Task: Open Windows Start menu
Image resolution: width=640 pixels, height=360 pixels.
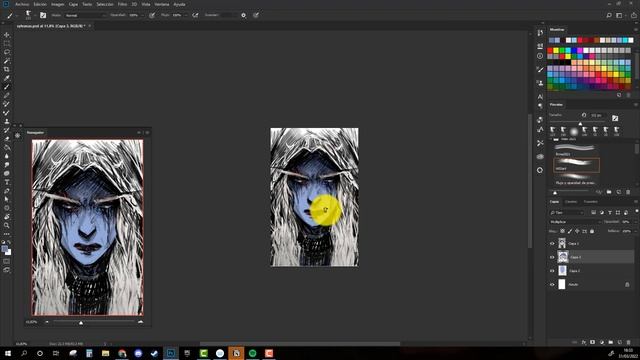Action: (x=8, y=353)
